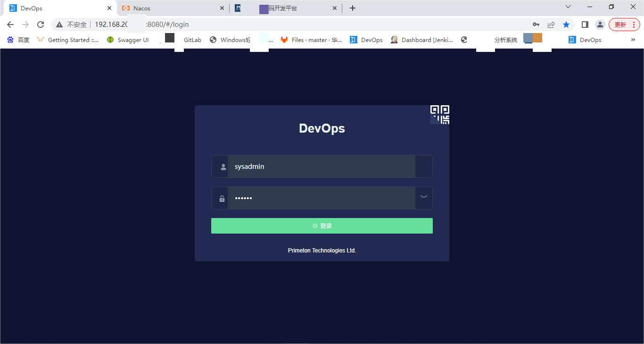Go back to previous page
The width and height of the screenshot is (644, 344).
[10, 25]
